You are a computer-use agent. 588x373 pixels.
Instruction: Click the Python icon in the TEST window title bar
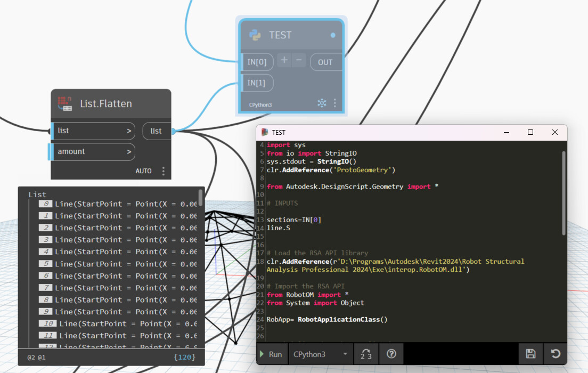265,132
